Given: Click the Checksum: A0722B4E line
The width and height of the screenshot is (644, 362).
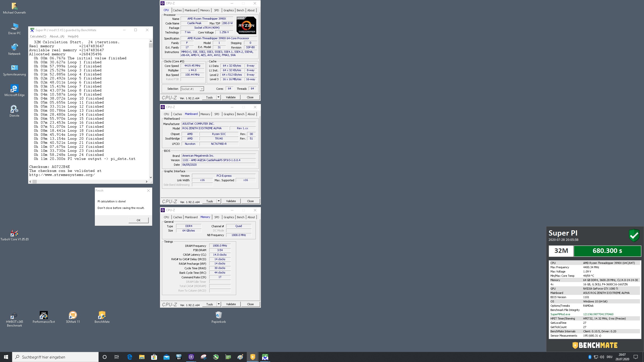Looking at the screenshot, I should [50, 167].
